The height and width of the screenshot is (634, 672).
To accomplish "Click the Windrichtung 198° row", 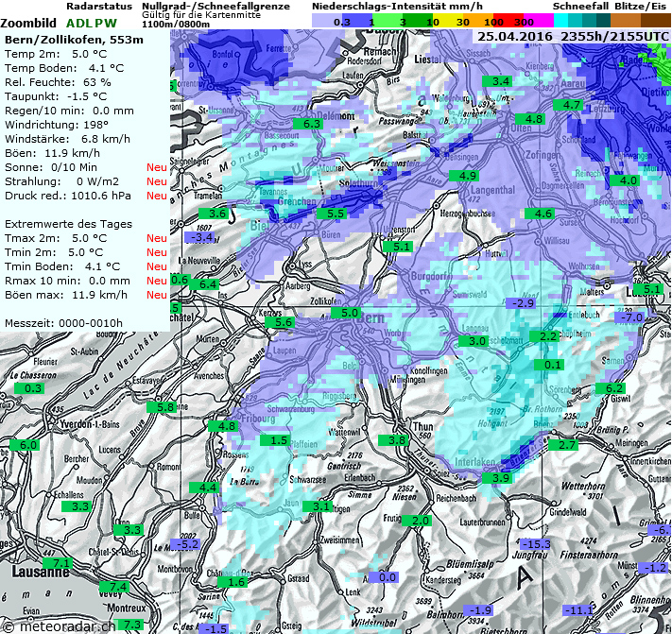I will point(57,125).
